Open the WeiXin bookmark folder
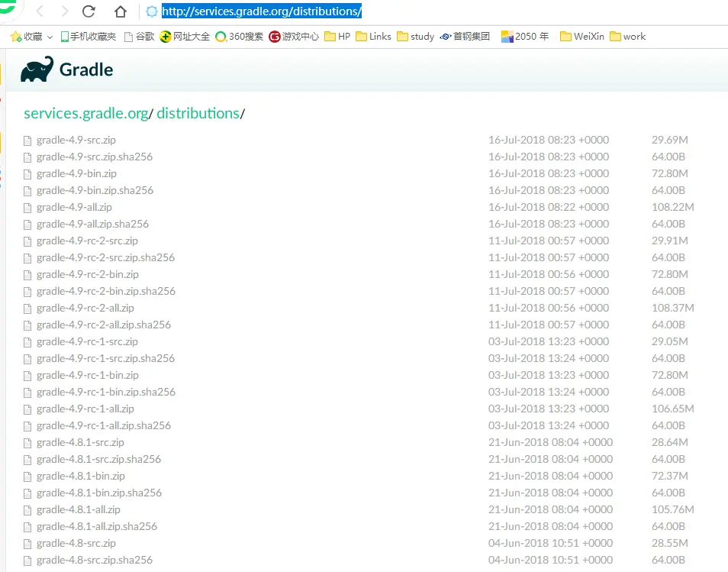Viewport: 728px width, 572px height. click(582, 36)
